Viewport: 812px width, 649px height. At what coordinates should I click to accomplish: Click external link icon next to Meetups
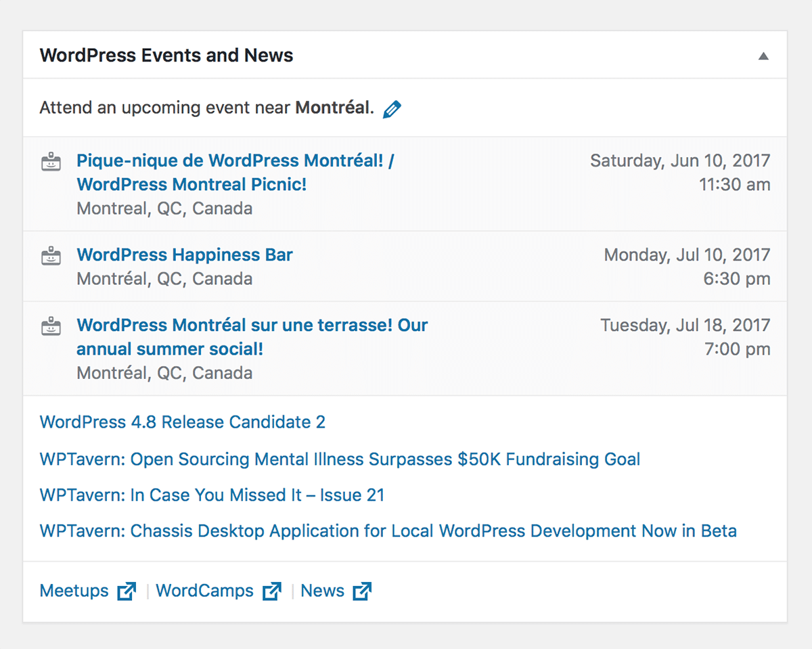click(127, 591)
